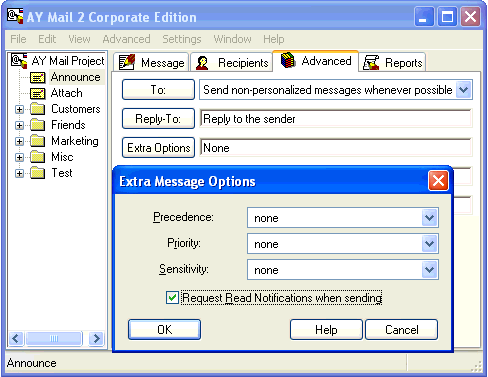Screen dimensions: 488x377
Task: Switch to the Message tab
Action: point(152,62)
